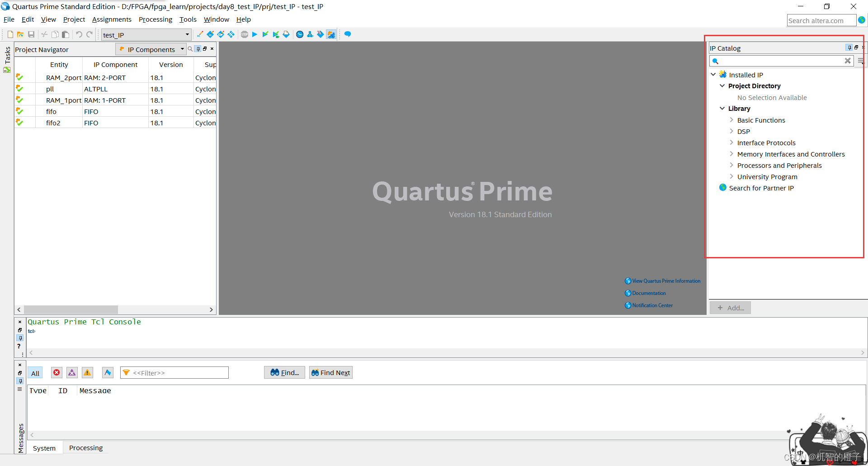868x466 pixels.
Task: Click the Search altera.com input field
Action: click(x=821, y=20)
